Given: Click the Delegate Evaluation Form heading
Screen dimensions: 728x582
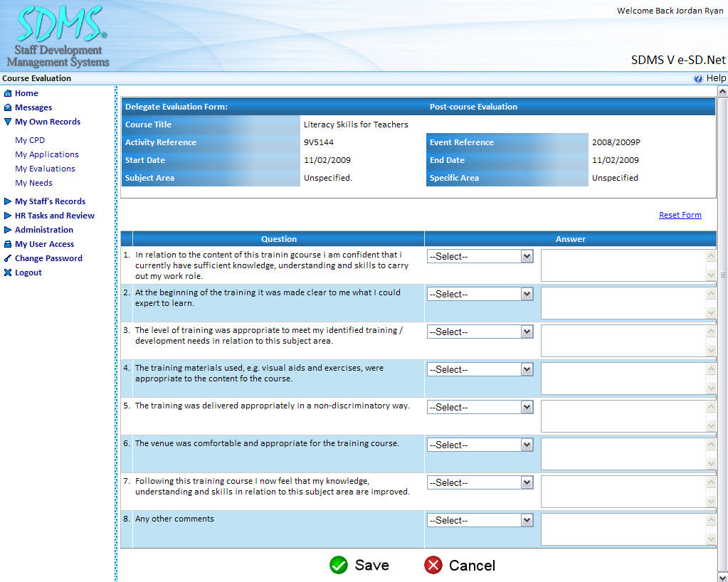Looking at the screenshot, I should tap(176, 107).
